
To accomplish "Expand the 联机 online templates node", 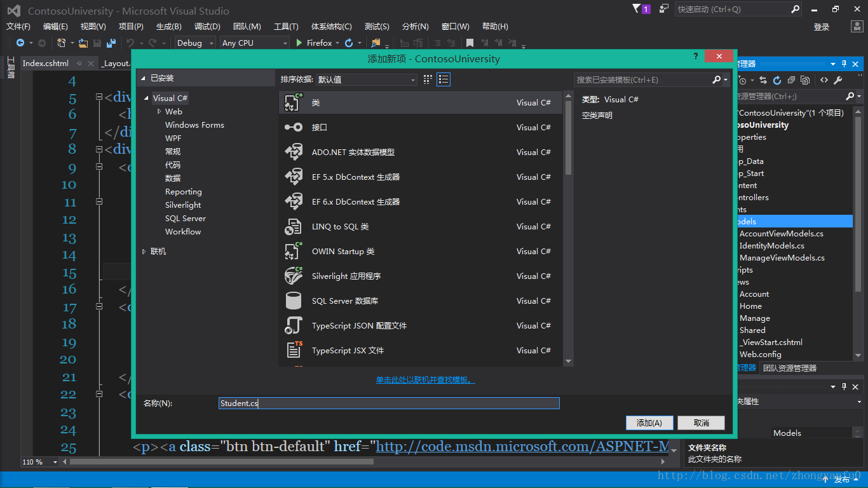I will [144, 252].
